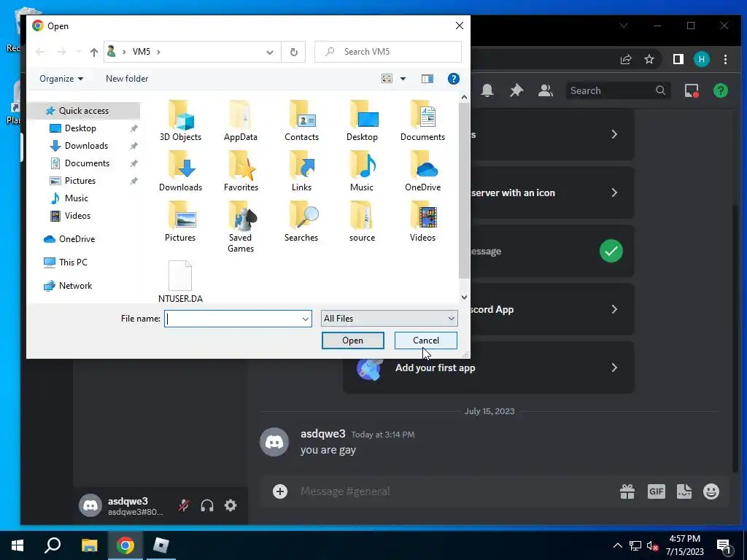Open file dialog help
Viewport: 747px width, 560px height.
click(454, 79)
